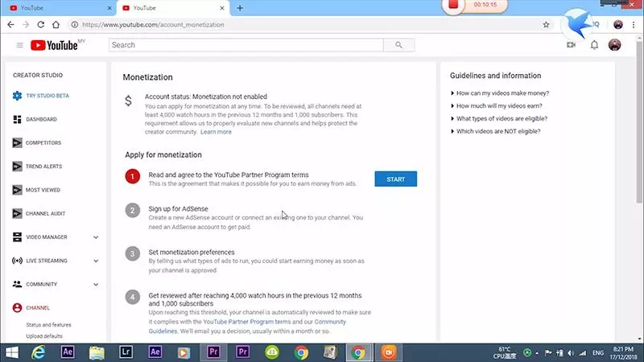Click 'Set monetization preferences' step text

click(x=192, y=253)
